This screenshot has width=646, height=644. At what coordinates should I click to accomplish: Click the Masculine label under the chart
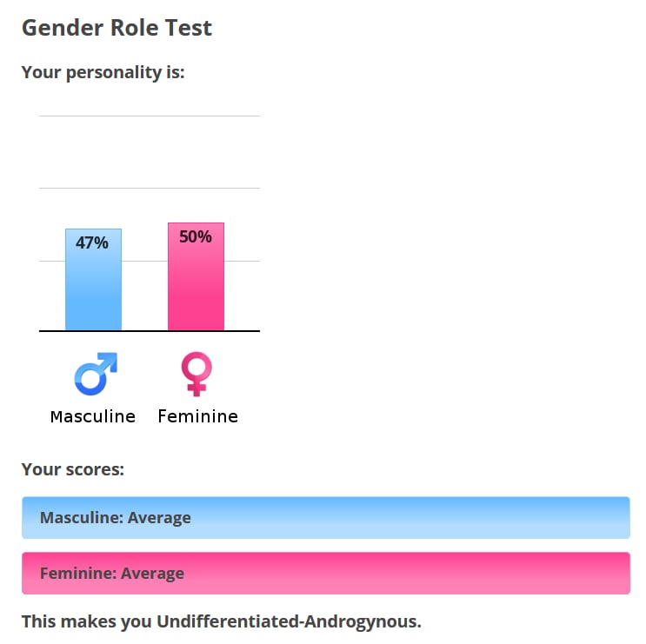click(93, 416)
